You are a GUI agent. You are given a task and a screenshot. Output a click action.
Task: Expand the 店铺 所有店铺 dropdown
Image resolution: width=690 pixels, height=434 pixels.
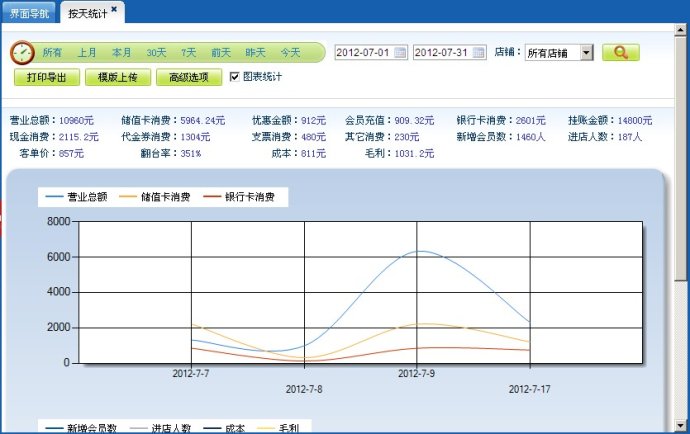[586, 52]
